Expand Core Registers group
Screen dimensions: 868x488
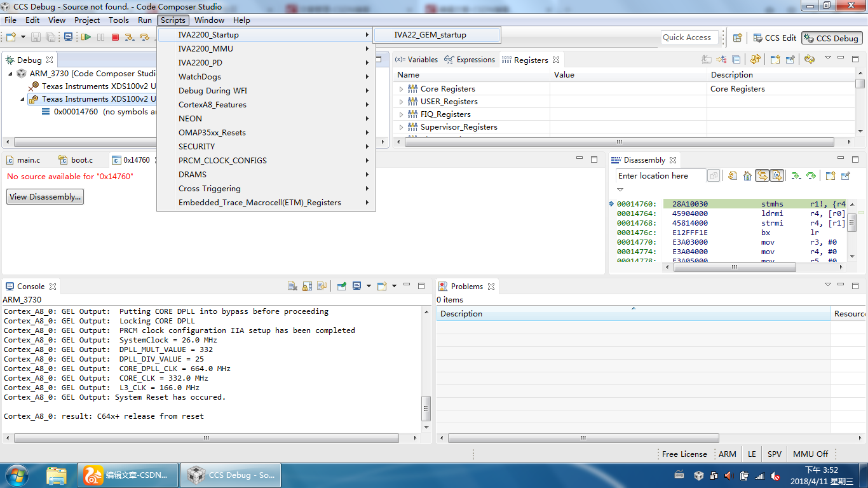tap(401, 89)
